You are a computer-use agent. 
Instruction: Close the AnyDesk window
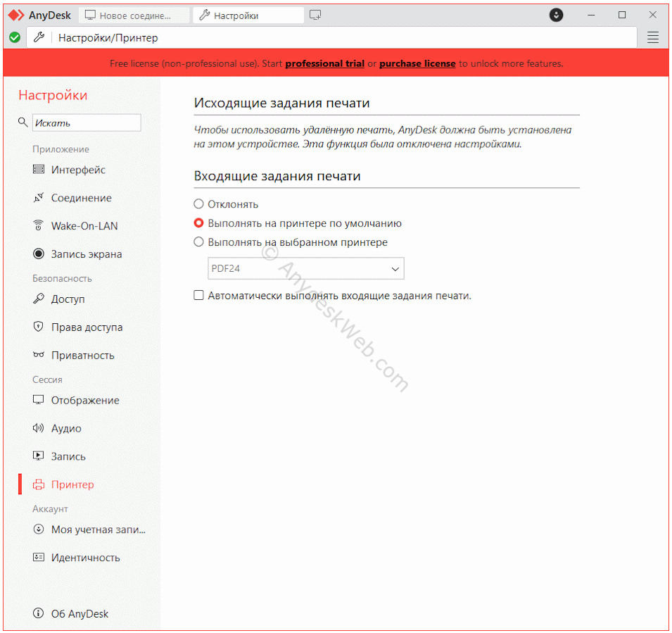[652, 15]
